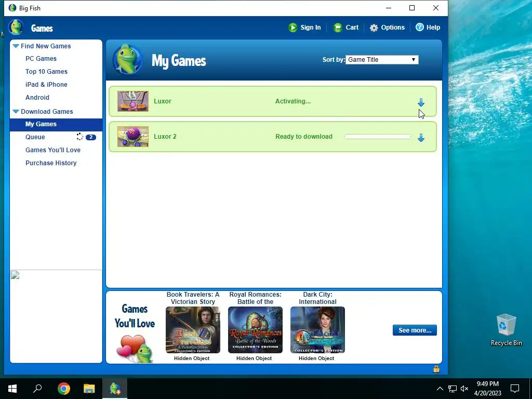Click the Book Travelers: A Victorian Story title
Viewport: 532px width, 399px height.
(193, 298)
